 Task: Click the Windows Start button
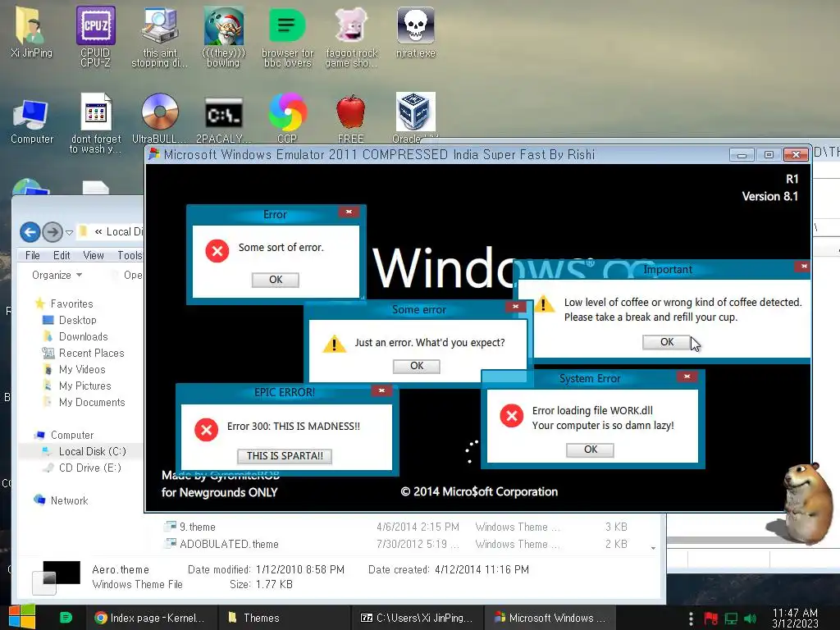coord(21,617)
